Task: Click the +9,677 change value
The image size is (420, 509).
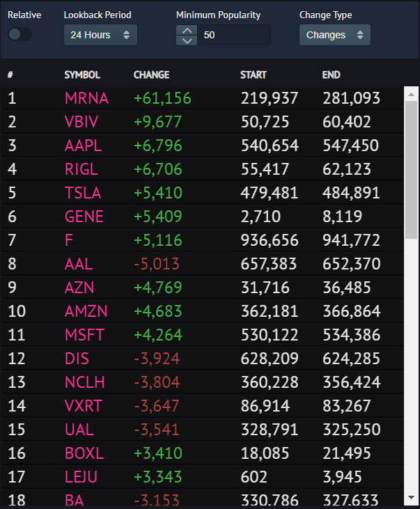Action: (x=157, y=122)
